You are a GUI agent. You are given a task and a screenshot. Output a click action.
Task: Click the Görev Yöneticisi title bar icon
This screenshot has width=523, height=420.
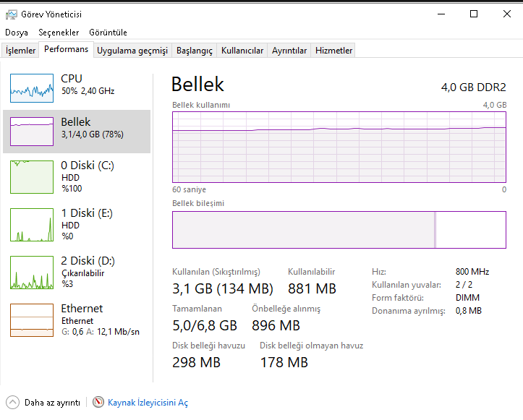(x=11, y=14)
